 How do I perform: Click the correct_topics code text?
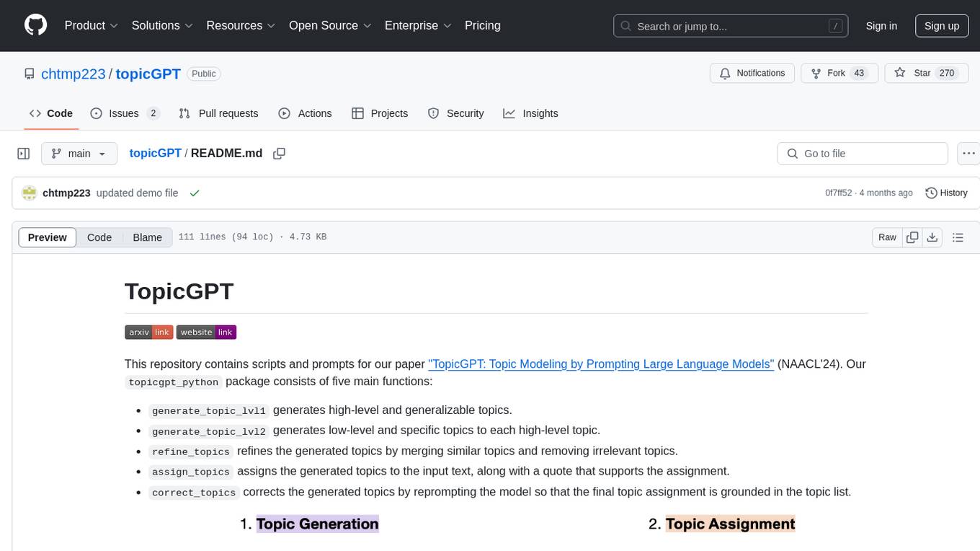click(194, 493)
